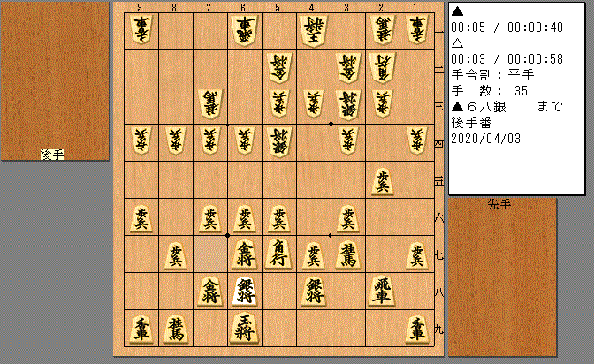
Task: Select the advanced pawn on 2五
Action: tap(382, 180)
